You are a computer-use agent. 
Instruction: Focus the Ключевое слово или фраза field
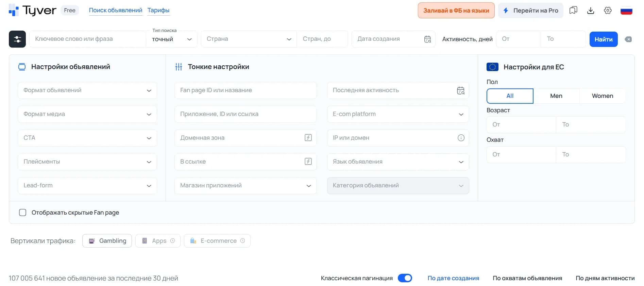pos(88,39)
